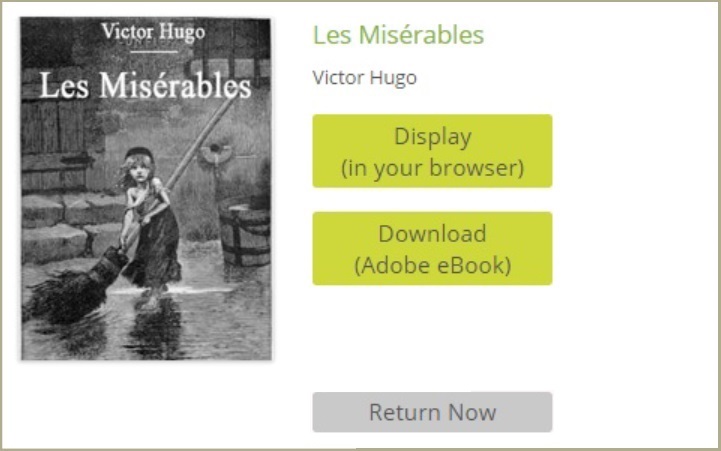Viewport: 721px width, 451px height.
Task: Click the word Download on yellow button
Action: point(432,234)
